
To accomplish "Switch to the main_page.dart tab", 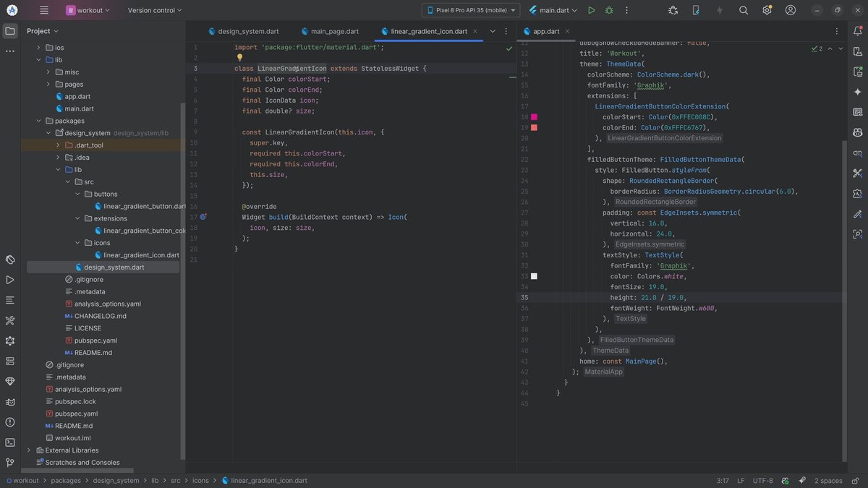I will tap(334, 32).
